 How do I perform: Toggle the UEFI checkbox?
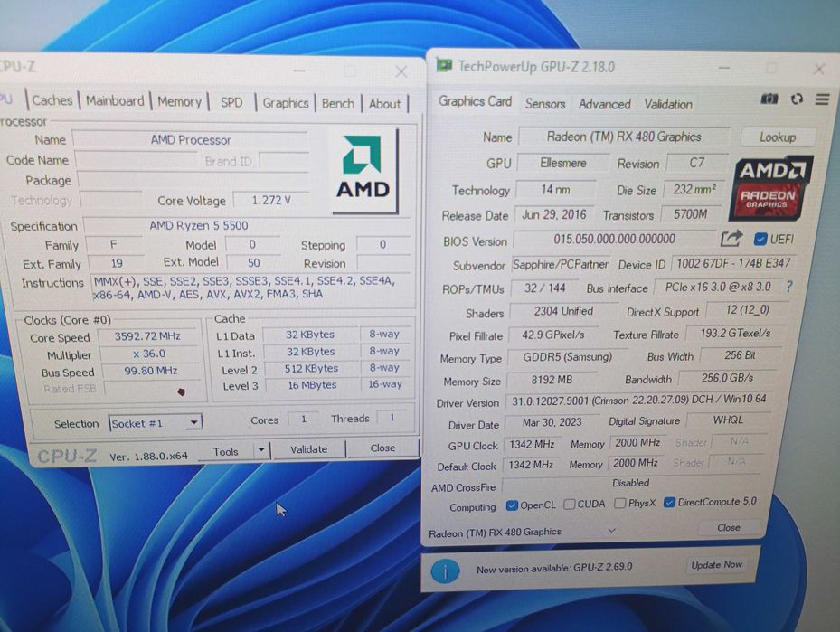(x=760, y=239)
